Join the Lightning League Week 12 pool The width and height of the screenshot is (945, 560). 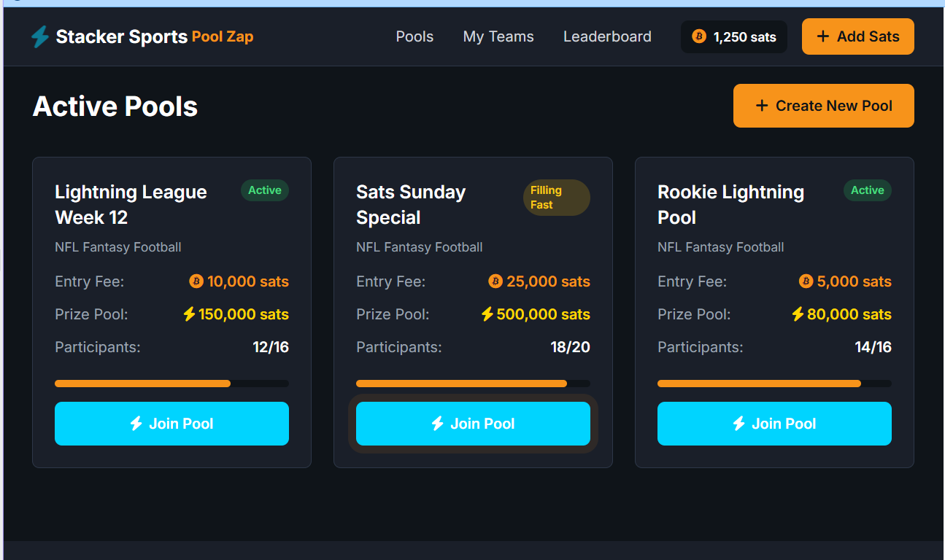[171, 424]
